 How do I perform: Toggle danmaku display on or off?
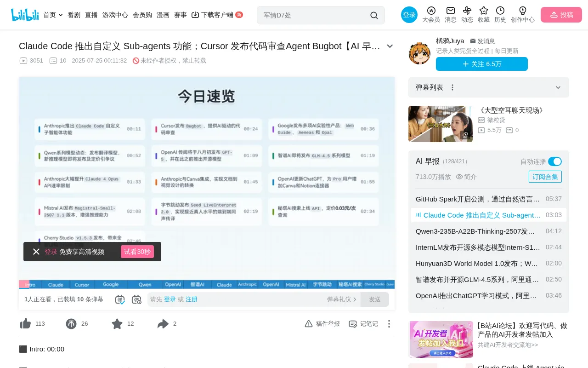click(x=120, y=299)
